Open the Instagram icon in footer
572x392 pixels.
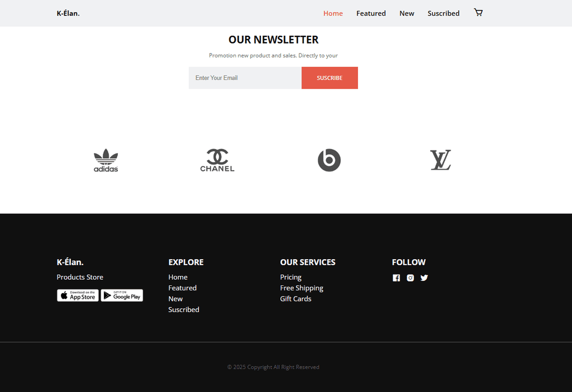(x=411, y=278)
